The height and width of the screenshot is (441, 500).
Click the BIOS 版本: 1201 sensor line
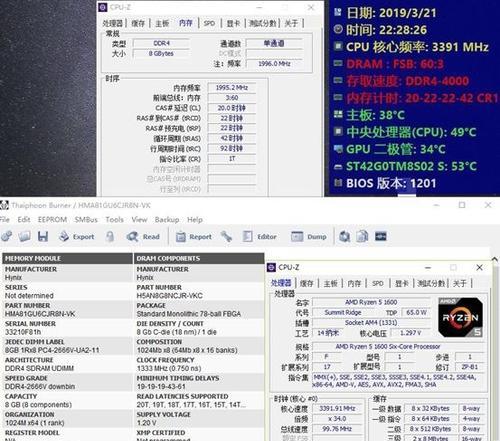point(386,183)
